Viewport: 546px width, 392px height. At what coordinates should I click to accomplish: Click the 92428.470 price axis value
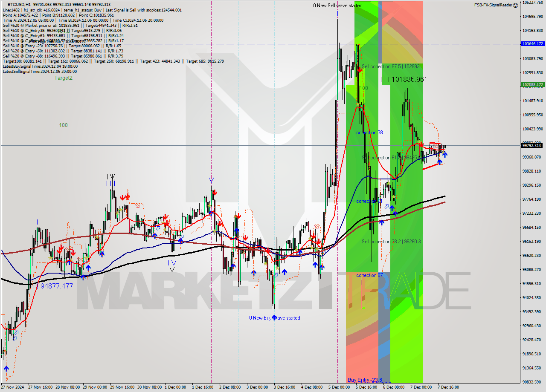click(x=532, y=340)
